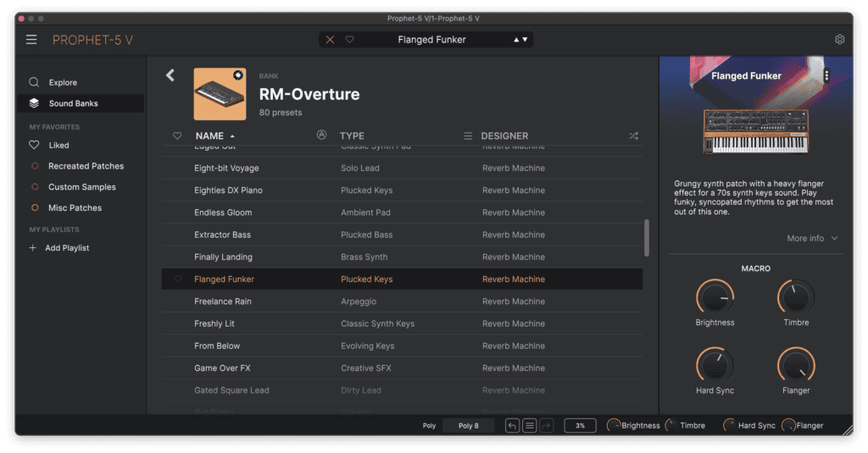The width and height of the screenshot is (868, 453).
Task: Click the Arpeggio type cell
Action: tap(359, 301)
